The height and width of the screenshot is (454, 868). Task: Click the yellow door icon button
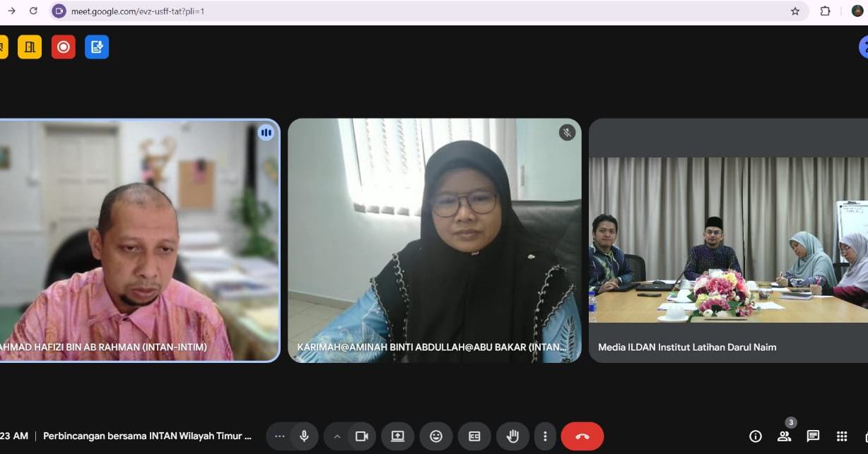(30, 47)
